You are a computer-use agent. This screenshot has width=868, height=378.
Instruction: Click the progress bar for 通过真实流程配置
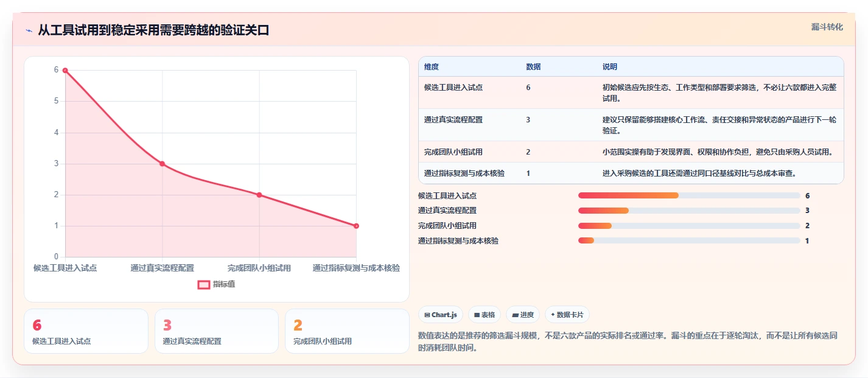pos(689,211)
